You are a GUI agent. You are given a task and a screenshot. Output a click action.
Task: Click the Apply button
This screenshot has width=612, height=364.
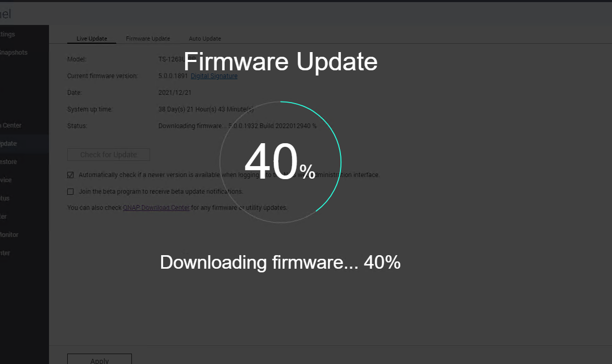point(100,359)
